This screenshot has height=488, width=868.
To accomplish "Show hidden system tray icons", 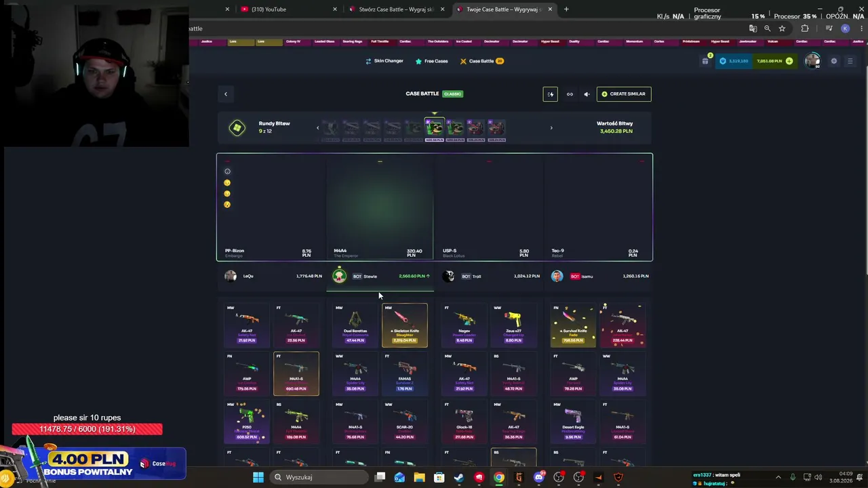I will click(778, 477).
